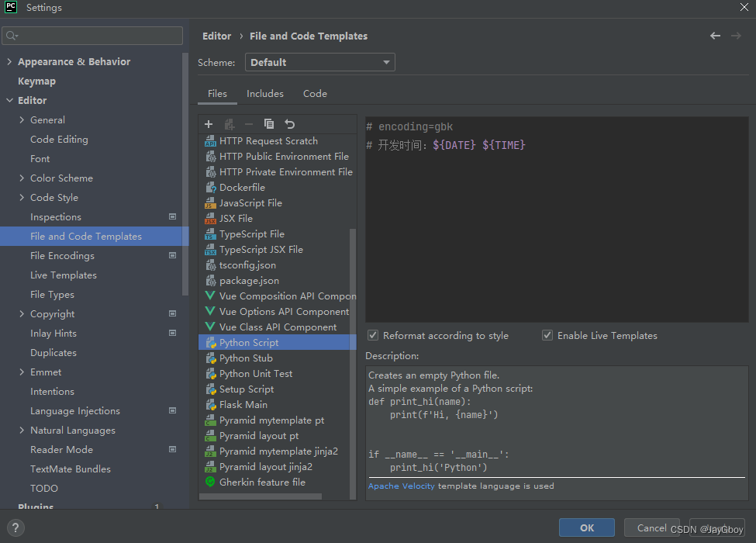
Task: Click the create child template icon
Action: 229,124
